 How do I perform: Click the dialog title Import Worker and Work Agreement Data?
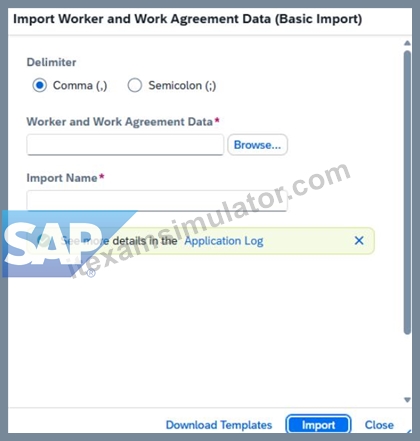188,19
